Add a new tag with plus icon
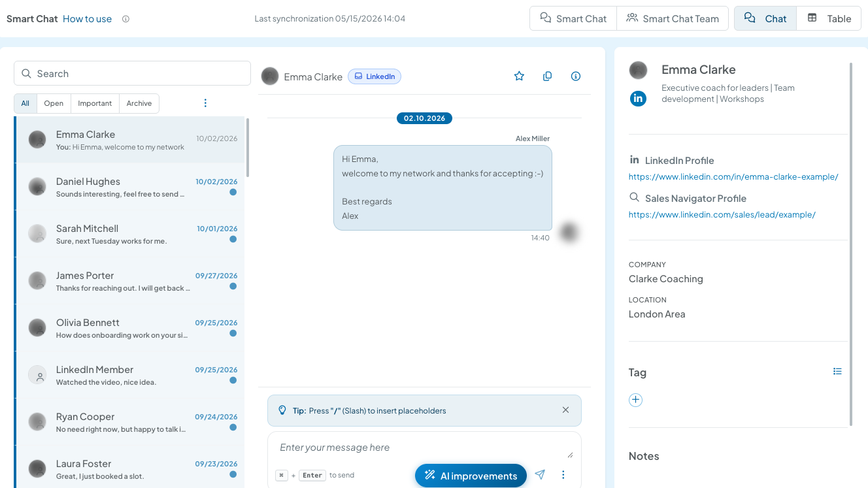 (x=635, y=400)
